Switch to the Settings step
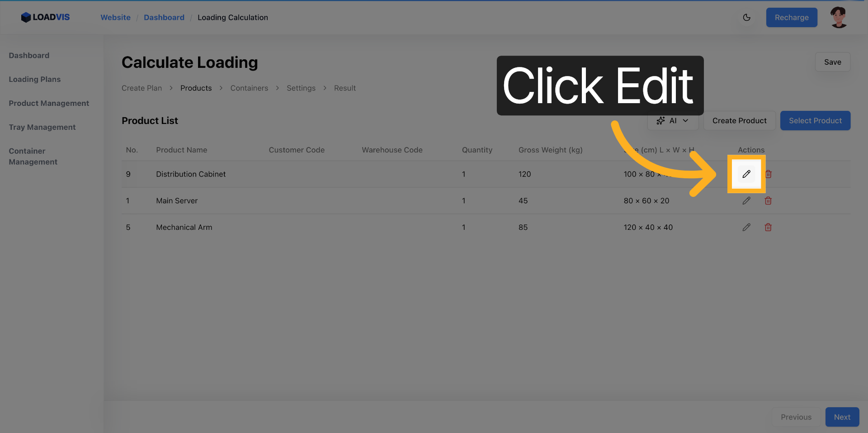Viewport: 868px width, 433px height. coord(301,88)
